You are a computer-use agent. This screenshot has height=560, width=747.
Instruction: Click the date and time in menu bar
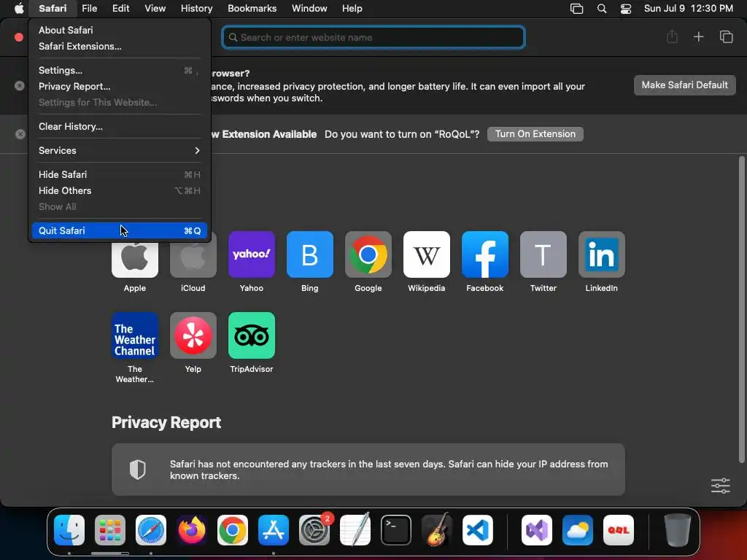coord(689,8)
